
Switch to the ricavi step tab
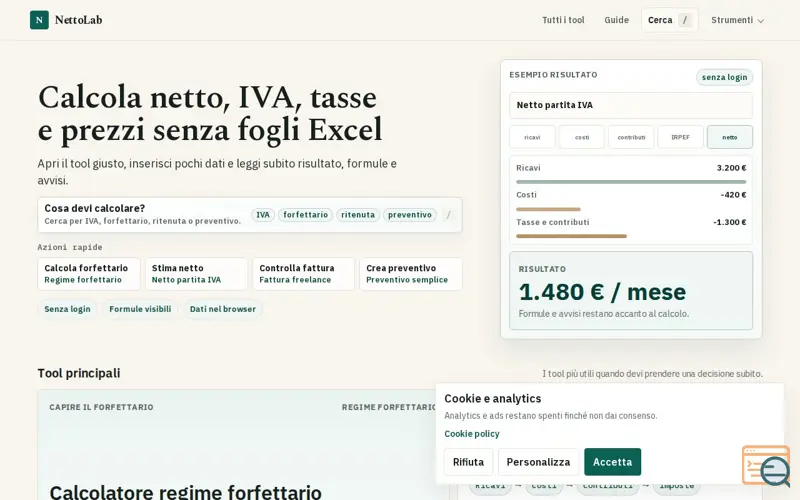coord(532,137)
